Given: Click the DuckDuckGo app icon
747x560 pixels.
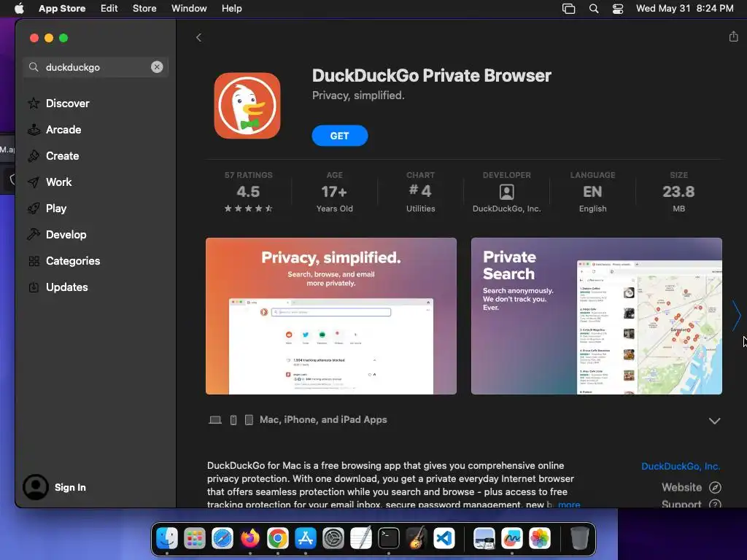Looking at the screenshot, I should (x=247, y=106).
